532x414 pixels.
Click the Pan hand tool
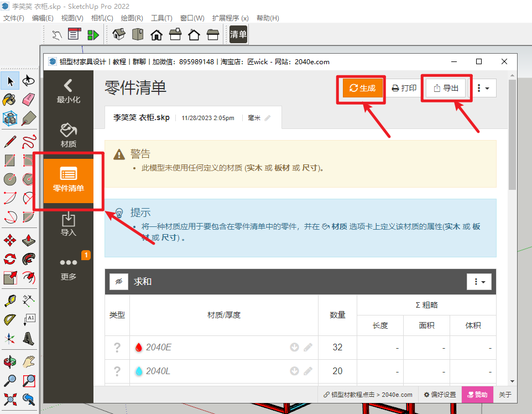tap(29, 361)
